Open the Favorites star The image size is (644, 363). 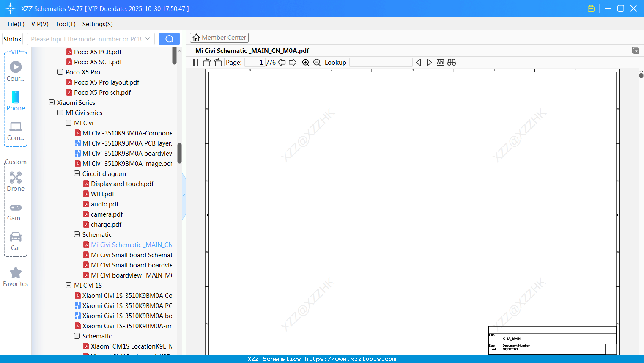16,277
